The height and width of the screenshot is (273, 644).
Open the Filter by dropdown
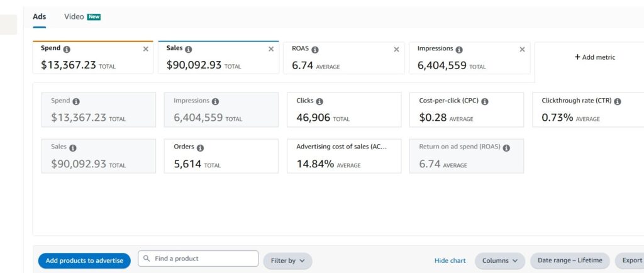287,260
